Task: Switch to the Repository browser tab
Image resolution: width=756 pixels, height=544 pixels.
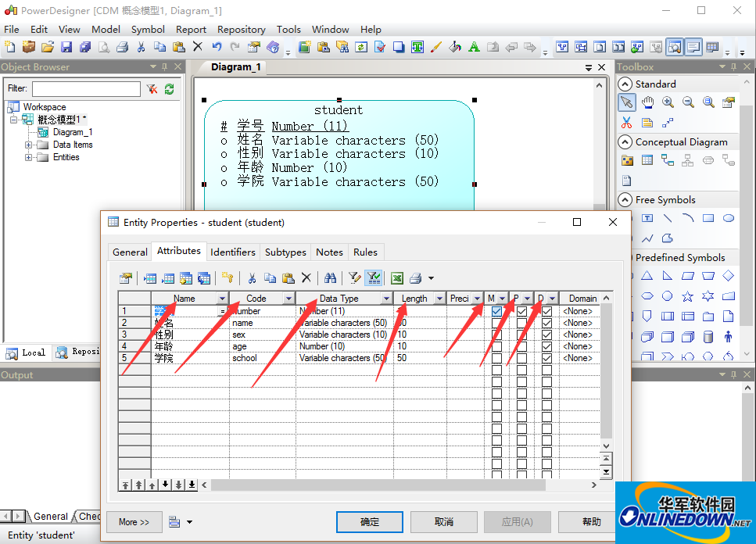Action: click(x=77, y=352)
